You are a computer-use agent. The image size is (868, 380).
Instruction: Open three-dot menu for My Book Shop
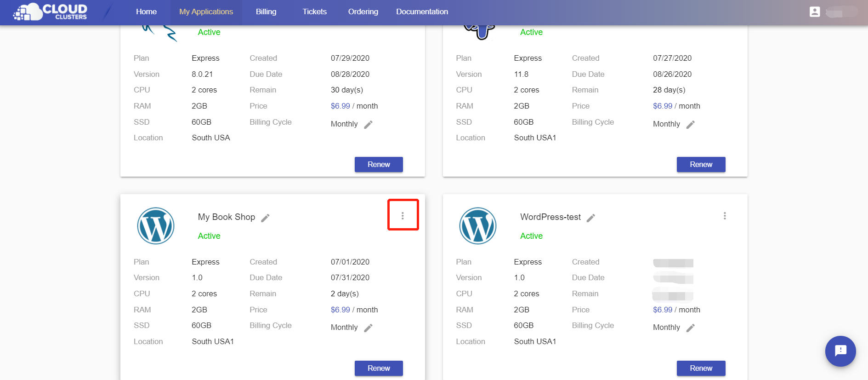coord(403,216)
